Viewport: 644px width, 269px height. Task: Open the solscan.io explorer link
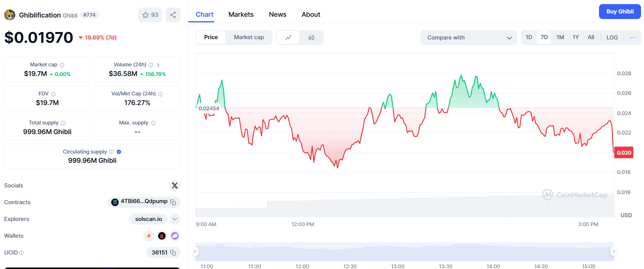coord(148,219)
